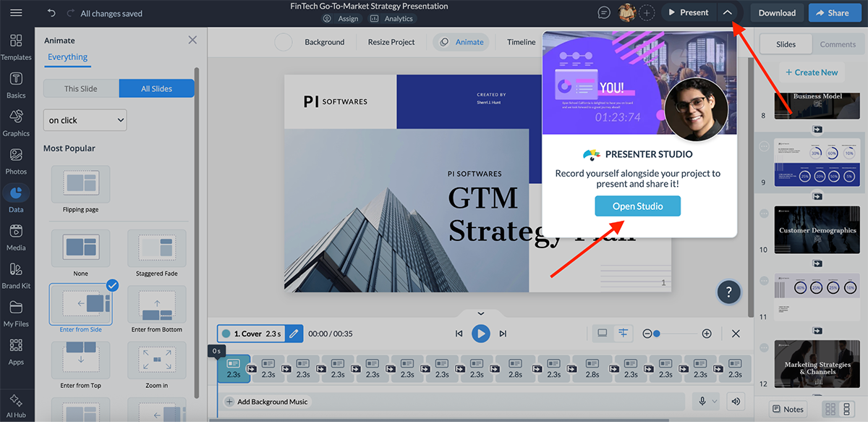Click the pencil edit icon on Cover slide
The width and height of the screenshot is (868, 422).
point(294,333)
